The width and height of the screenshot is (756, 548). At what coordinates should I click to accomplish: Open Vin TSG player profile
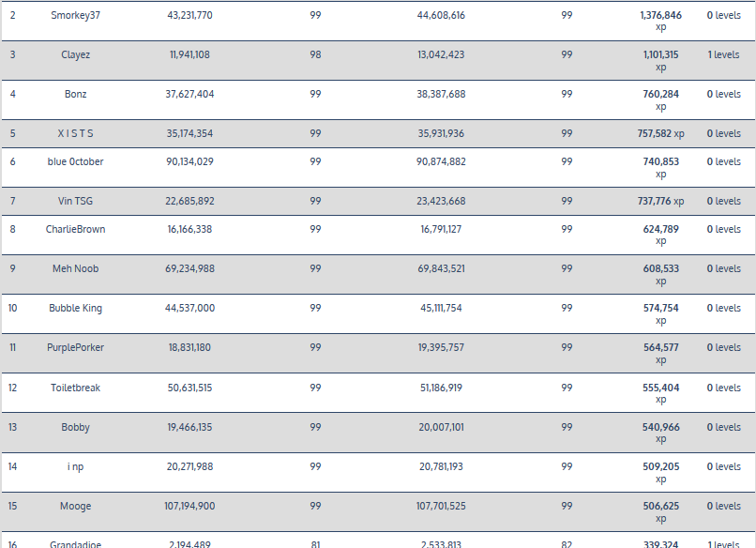pos(75,201)
